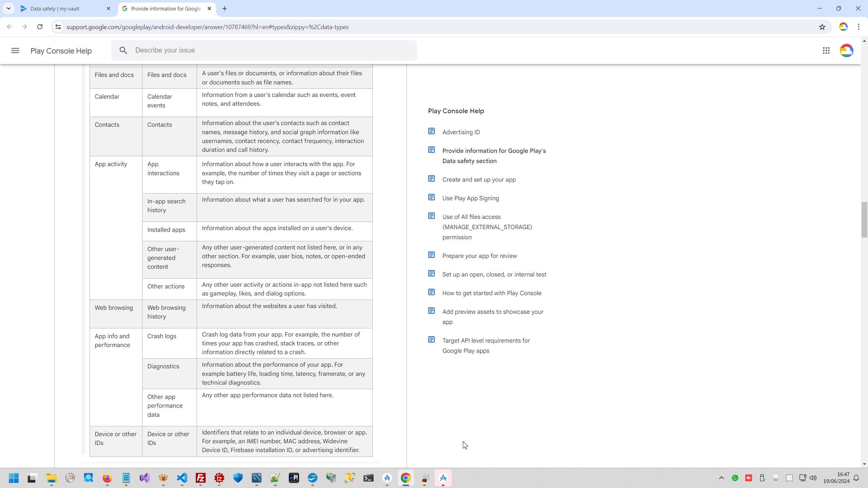Viewport: 868px width, 488px height.
Task: Open a new browser tab
Action: pos(224,8)
